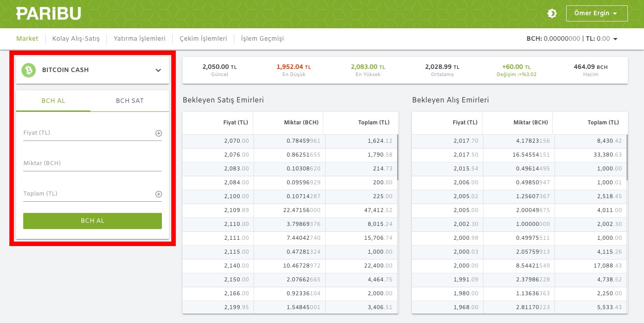This screenshot has height=323, width=644.
Task: Select buy order priced 2,017.70
Action: tap(519, 141)
